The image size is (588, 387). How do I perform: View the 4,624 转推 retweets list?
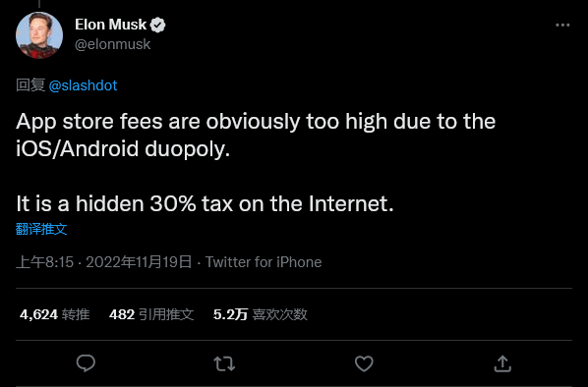point(55,314)
